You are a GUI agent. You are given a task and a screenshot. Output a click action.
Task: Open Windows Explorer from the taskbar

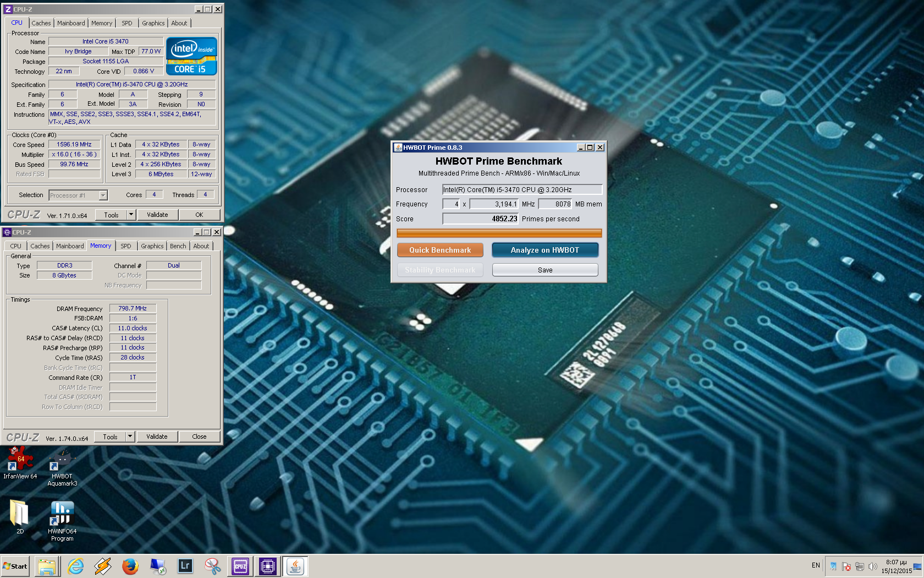(x=47, y=566)
